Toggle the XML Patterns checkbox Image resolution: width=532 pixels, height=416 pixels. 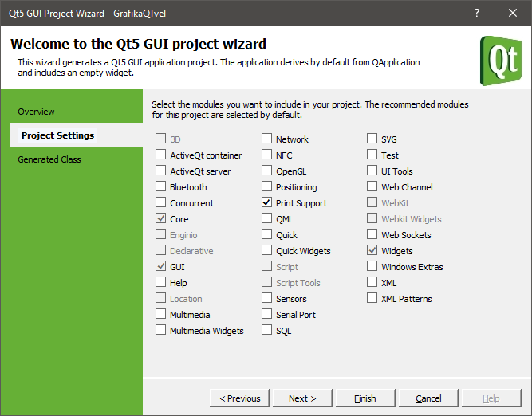click(372, 298)
